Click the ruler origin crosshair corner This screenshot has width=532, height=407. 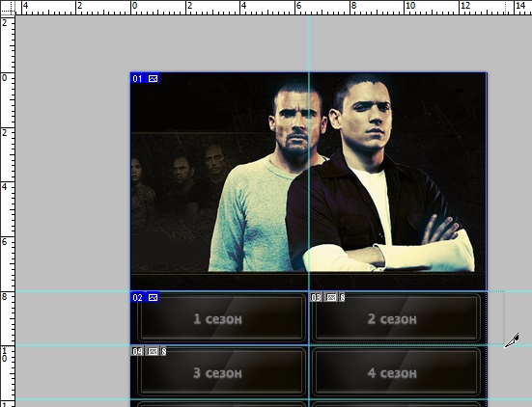[x=7, y=8]
